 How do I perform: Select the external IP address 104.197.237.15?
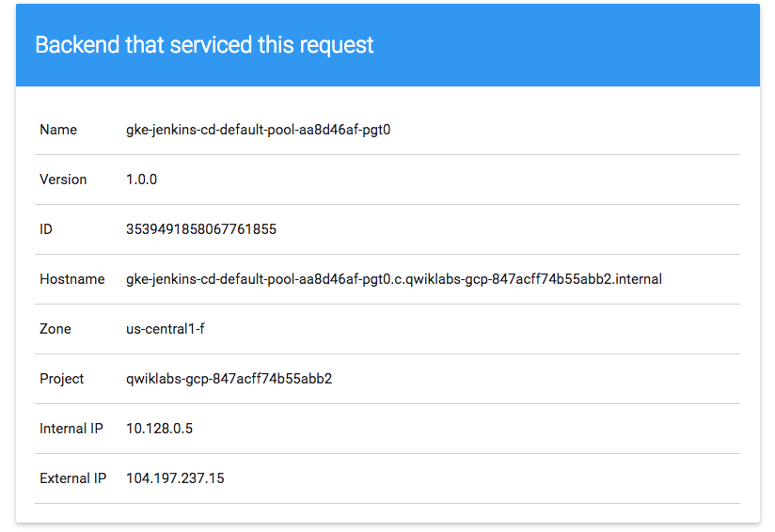175,478
